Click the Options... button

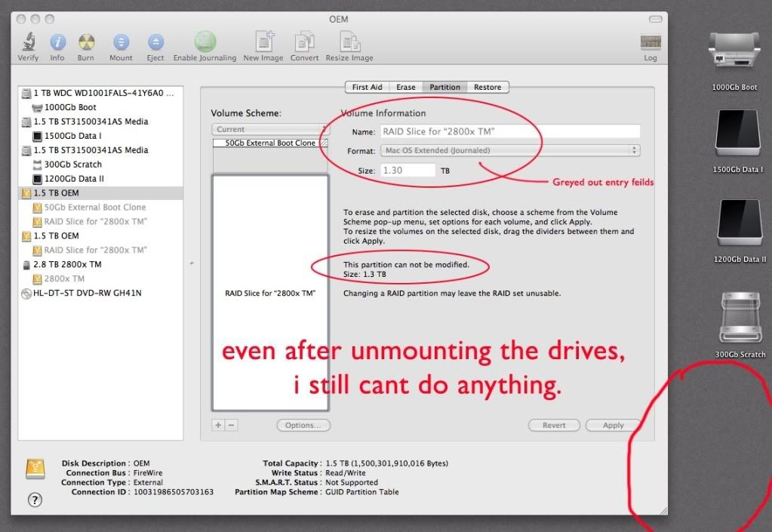(303, 426)
